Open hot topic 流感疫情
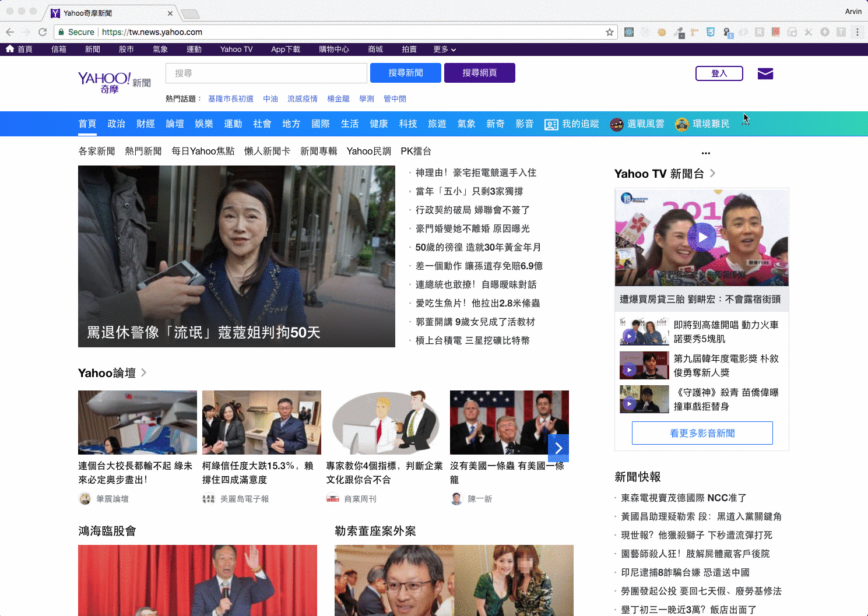The width and height of the screenshot is (868, 616). click(x=303, y=98)
